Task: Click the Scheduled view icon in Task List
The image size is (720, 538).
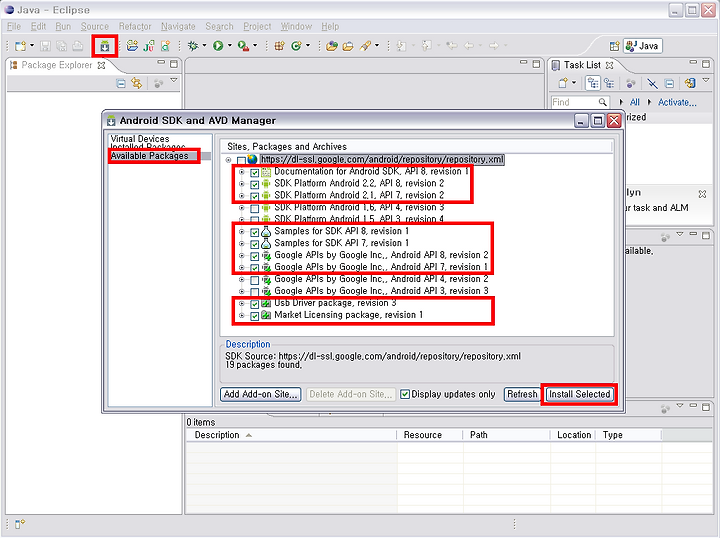Action: pyautogui.click(x=609, y=83)
